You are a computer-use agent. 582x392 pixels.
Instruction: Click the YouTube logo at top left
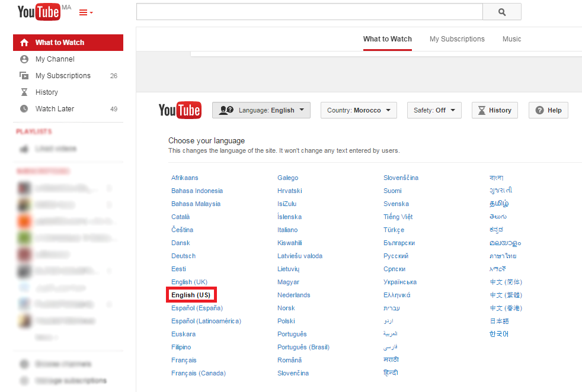pos(39,12)
